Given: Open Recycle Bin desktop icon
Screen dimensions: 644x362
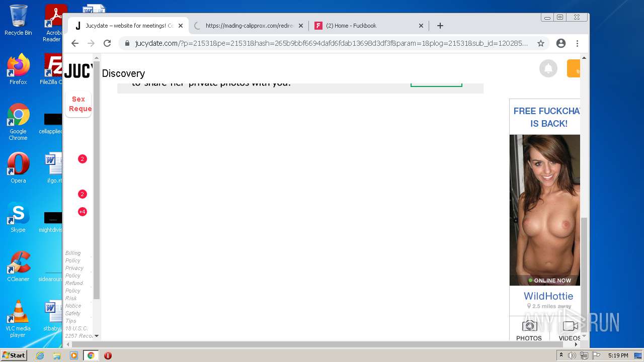Looking at the screenshot, I should pos(18,20).
